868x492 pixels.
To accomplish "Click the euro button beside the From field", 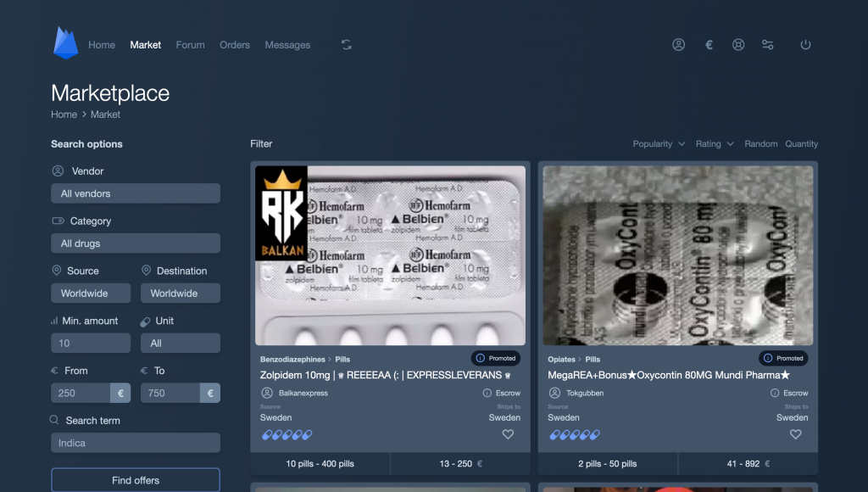I will (x=120, y=393).
